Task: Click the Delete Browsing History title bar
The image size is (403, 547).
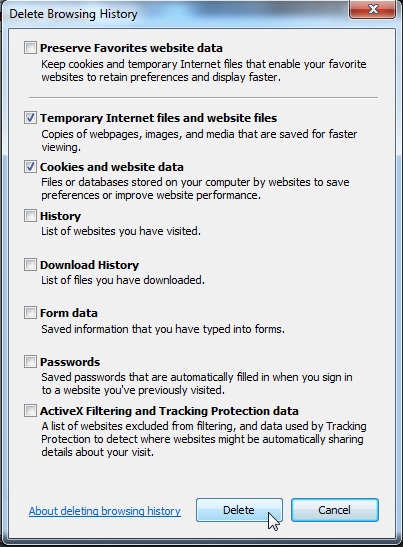Action: [x=174, y=14]
